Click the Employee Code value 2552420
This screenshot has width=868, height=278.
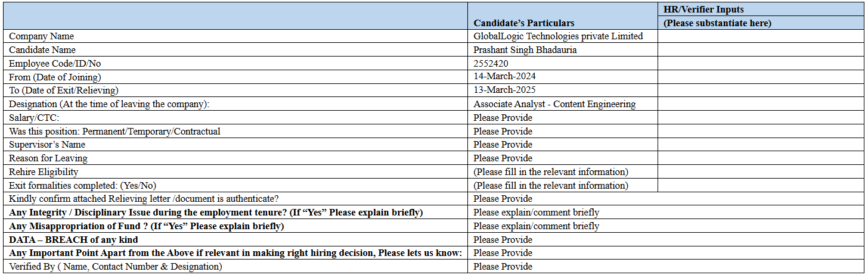pos(491,64)
